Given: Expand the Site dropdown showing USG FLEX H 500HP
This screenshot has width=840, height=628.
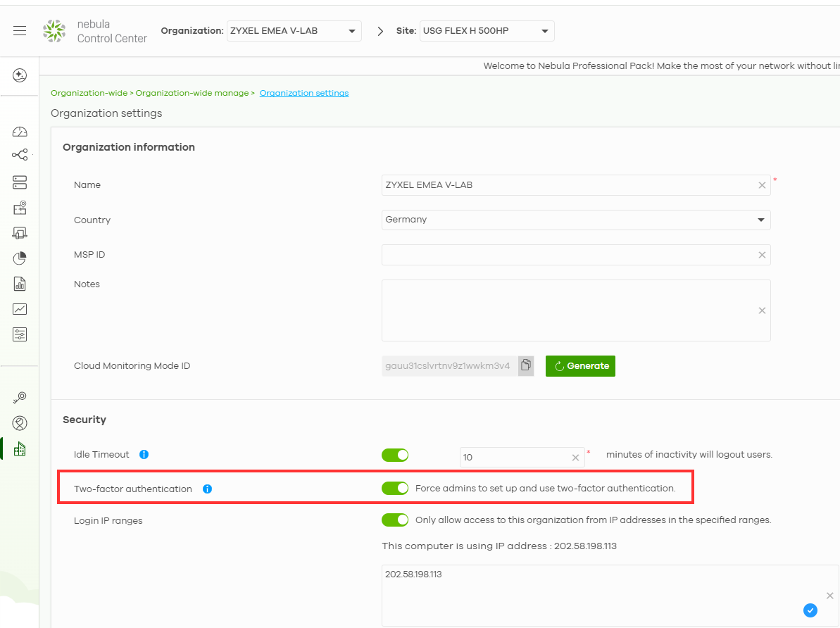Looking at the screenshot, I should (487, 31).
